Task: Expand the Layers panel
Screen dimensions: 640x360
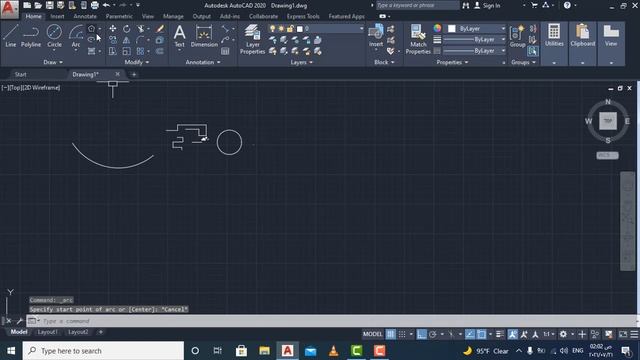Action: [302, 62]
